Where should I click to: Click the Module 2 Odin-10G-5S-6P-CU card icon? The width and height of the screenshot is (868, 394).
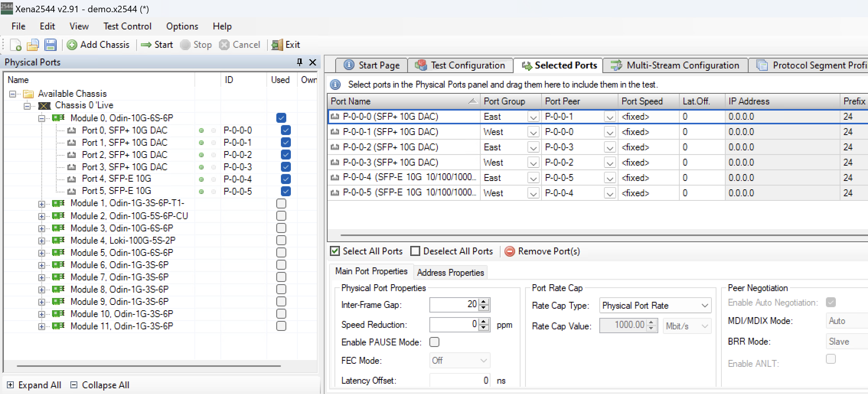click(58, 216)
